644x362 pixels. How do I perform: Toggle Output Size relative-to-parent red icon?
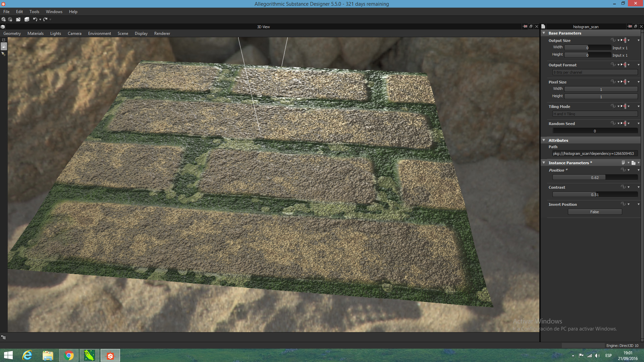[625, 40]
